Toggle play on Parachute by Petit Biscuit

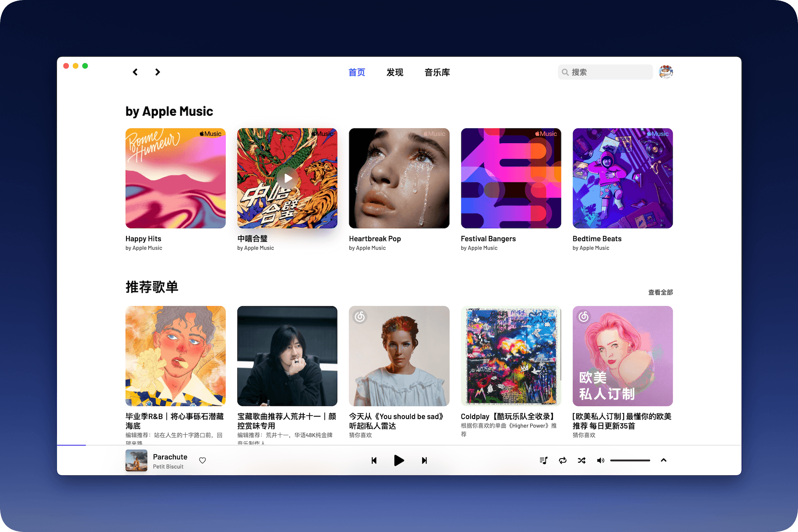click(x=399, y=460)
